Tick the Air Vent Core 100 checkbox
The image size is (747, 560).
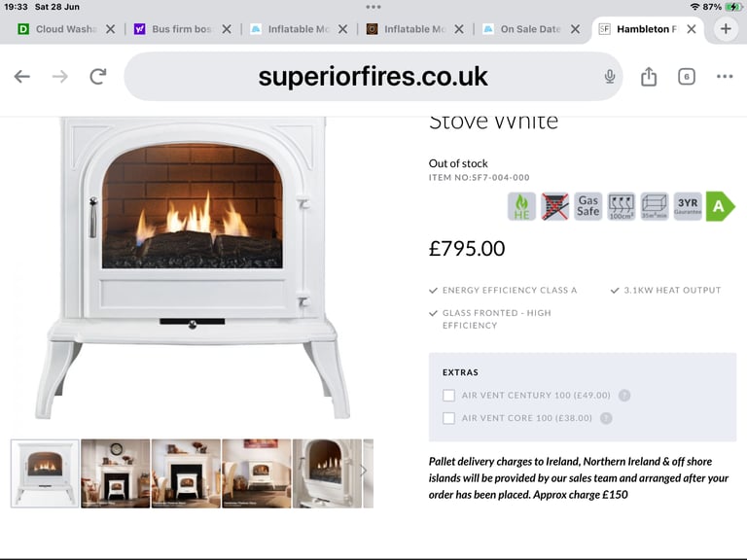coord(448,418)
